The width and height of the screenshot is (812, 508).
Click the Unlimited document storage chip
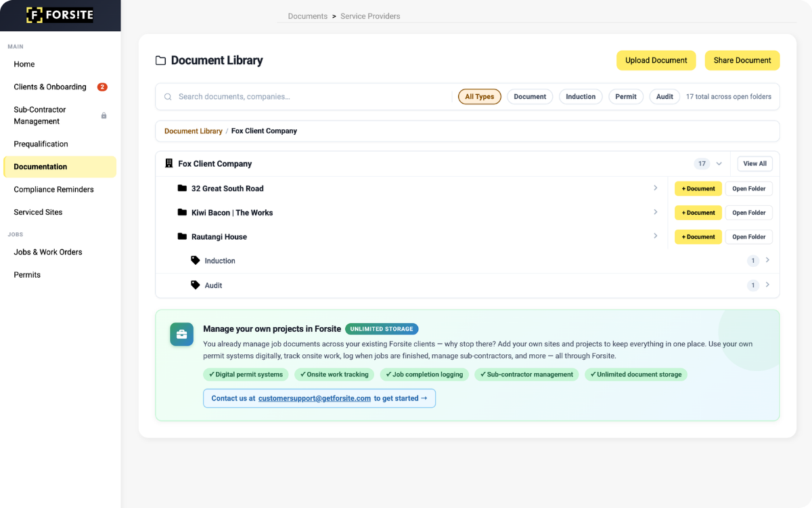click(x=635, y=375)
